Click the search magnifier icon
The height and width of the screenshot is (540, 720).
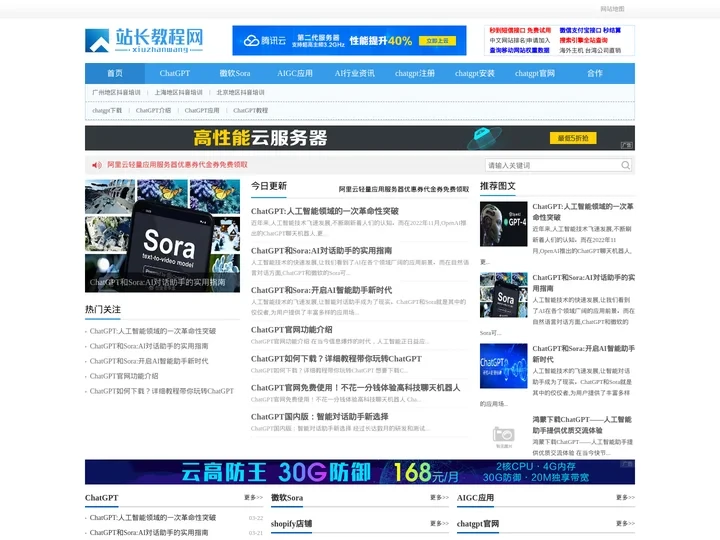[625, 165]
